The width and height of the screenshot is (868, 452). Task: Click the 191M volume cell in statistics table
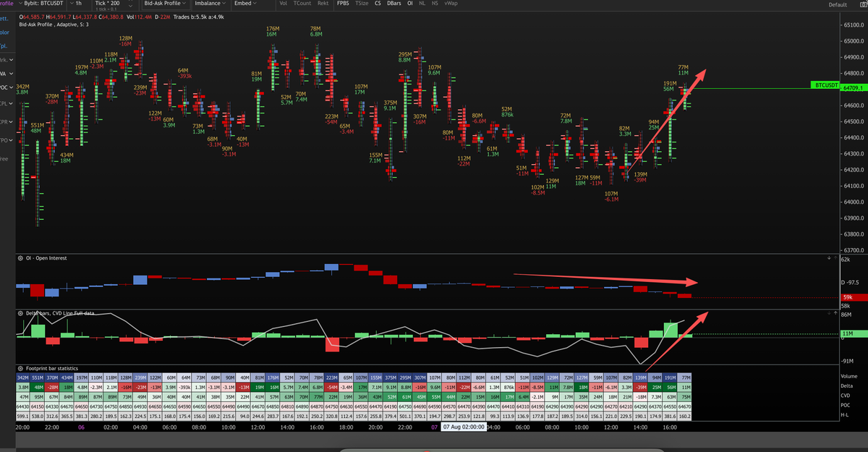pyautogui.click(x=669, y=377)
